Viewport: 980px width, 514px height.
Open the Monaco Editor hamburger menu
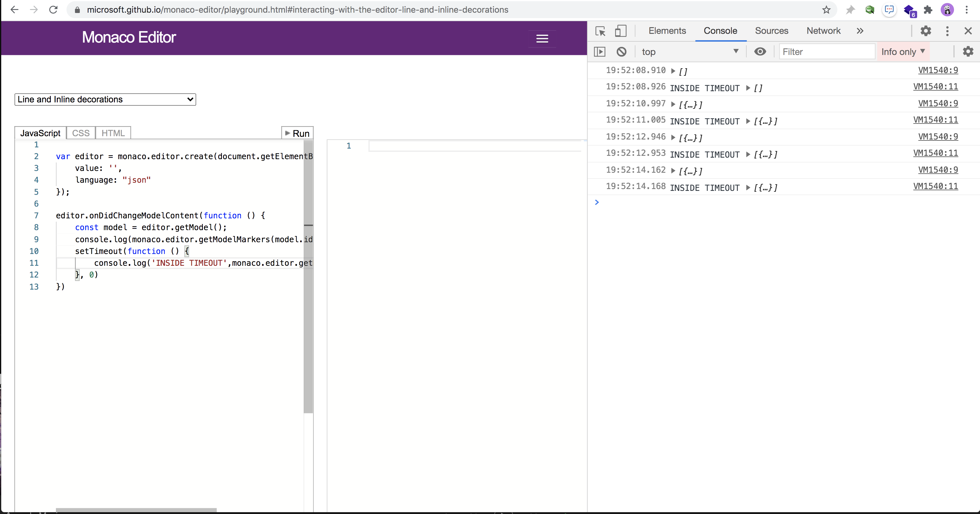coord(542,38)
